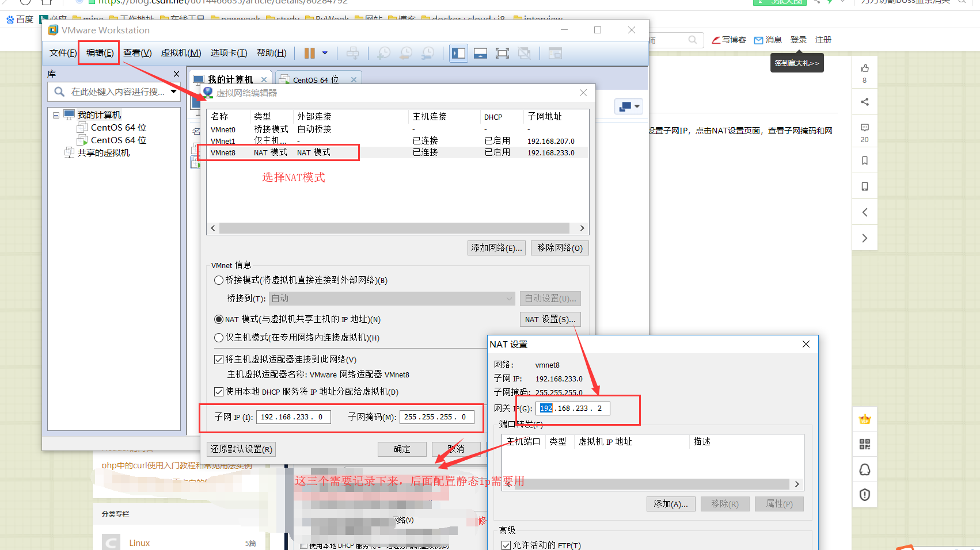Click the bookmark icon in blog sidebar
The width and height of the screenshot is (980, 550).
coord(865,161)
